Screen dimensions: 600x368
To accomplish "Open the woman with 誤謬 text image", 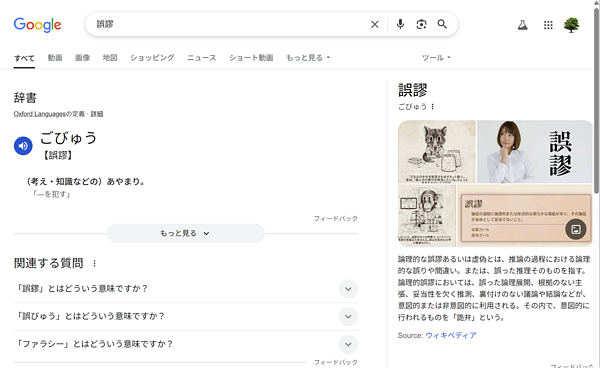I will pyautogui.click(x=535, y=151).
